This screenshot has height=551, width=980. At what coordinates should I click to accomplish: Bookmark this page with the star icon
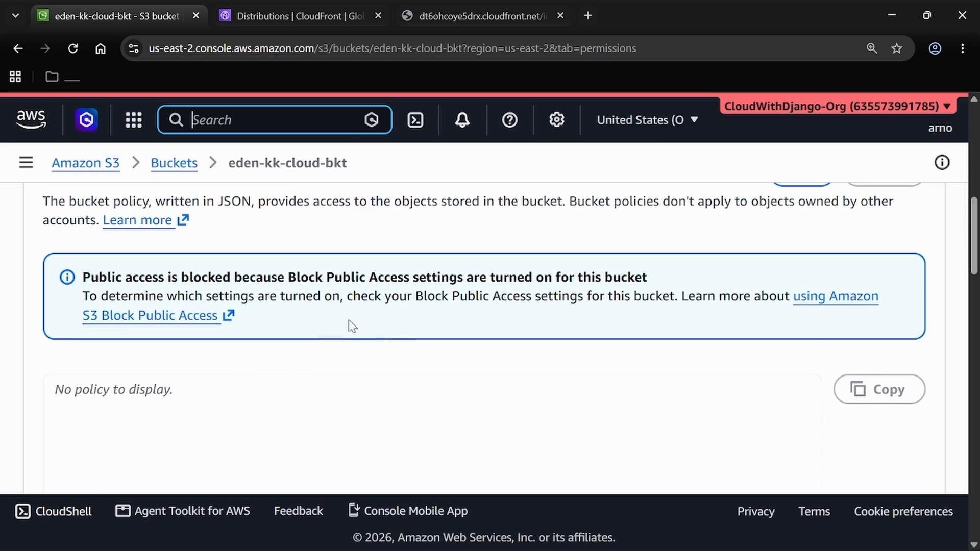point(897,48)
